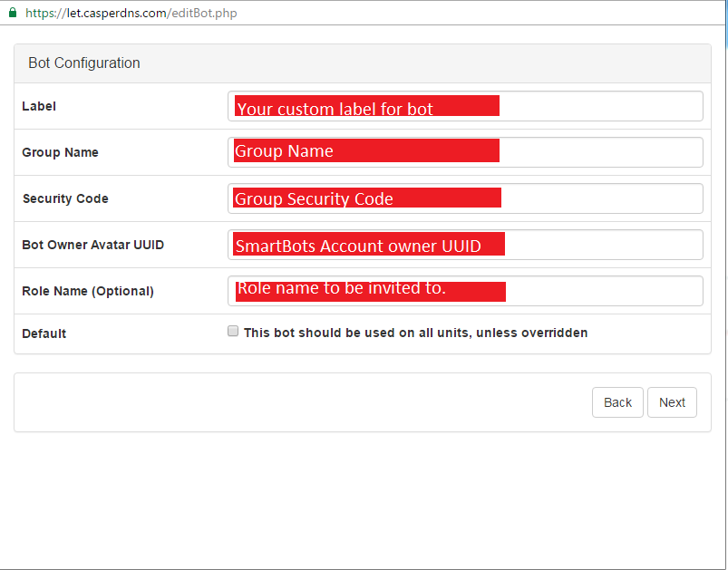Select the Bot Owner Avatar UUID field
This screenshot has height=570, width=728.
click(465, 245)
